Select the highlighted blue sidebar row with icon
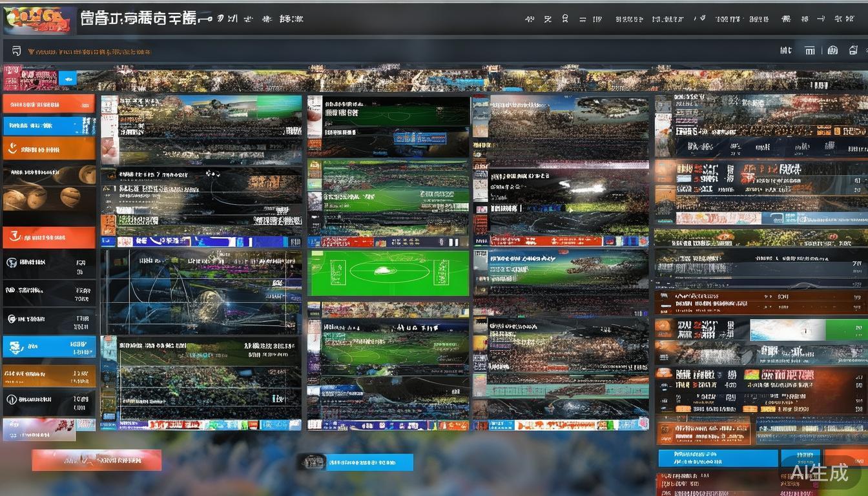Screen dimensions: 868x496 tap(49, 347)
